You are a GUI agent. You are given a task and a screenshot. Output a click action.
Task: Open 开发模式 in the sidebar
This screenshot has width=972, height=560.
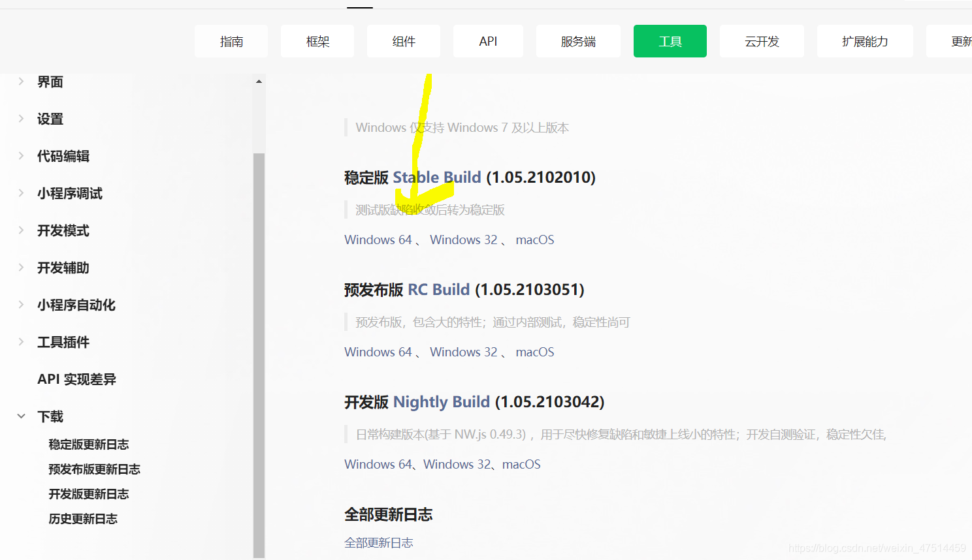[63, 230]
